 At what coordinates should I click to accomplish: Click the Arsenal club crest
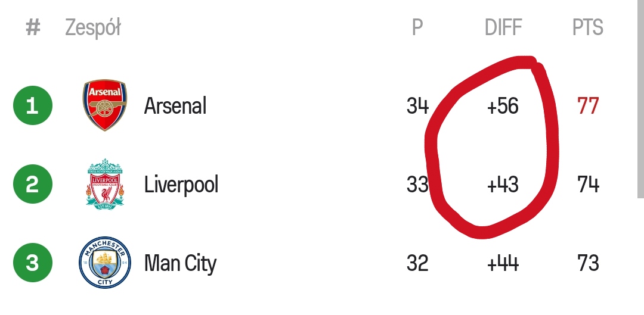coord(105,105)
